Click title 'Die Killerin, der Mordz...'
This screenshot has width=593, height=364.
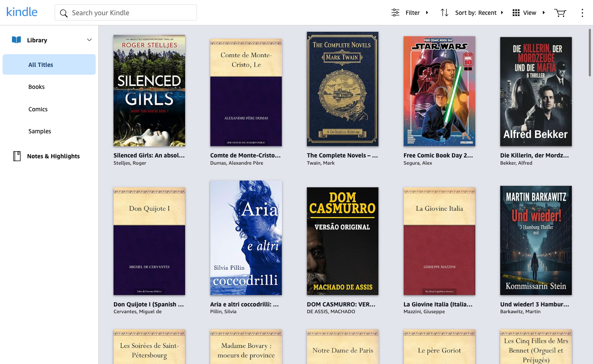(535, 155)
